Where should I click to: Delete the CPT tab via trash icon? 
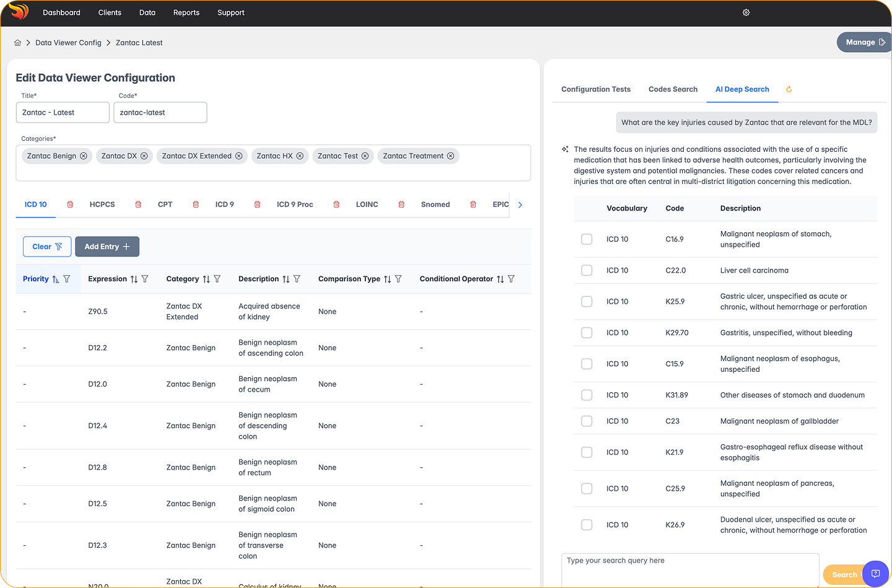(196, 204)
